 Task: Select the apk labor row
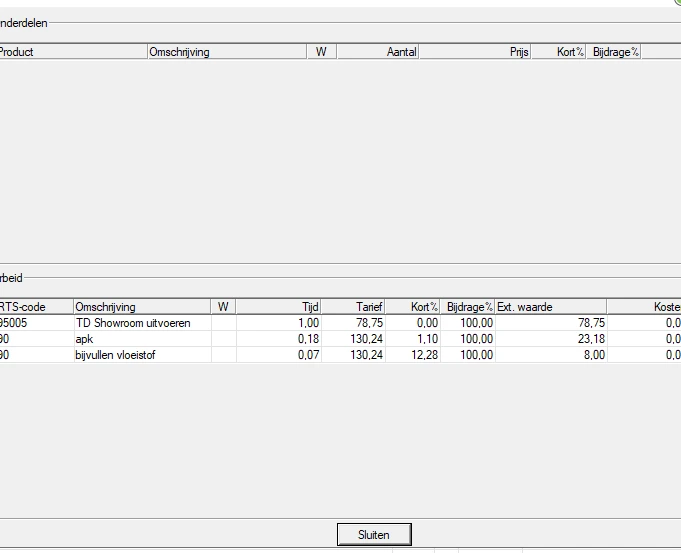(340, 339)
